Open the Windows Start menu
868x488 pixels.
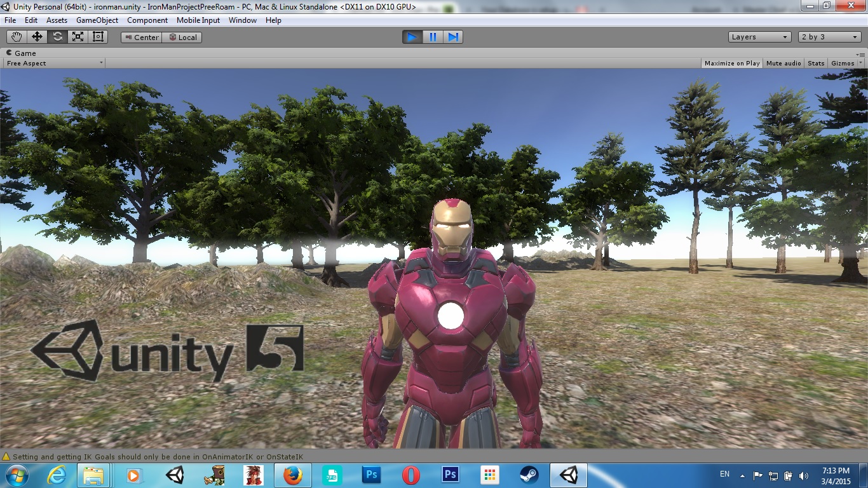[x=17, y=475]
